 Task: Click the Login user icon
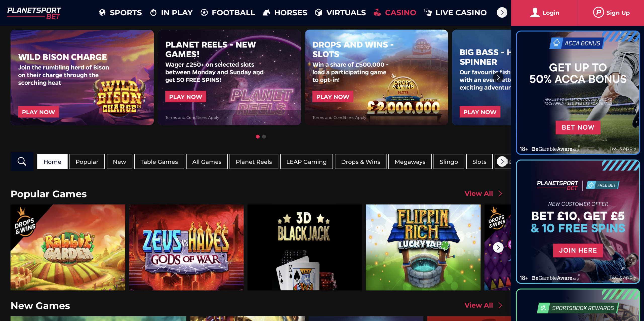[535, 13]
